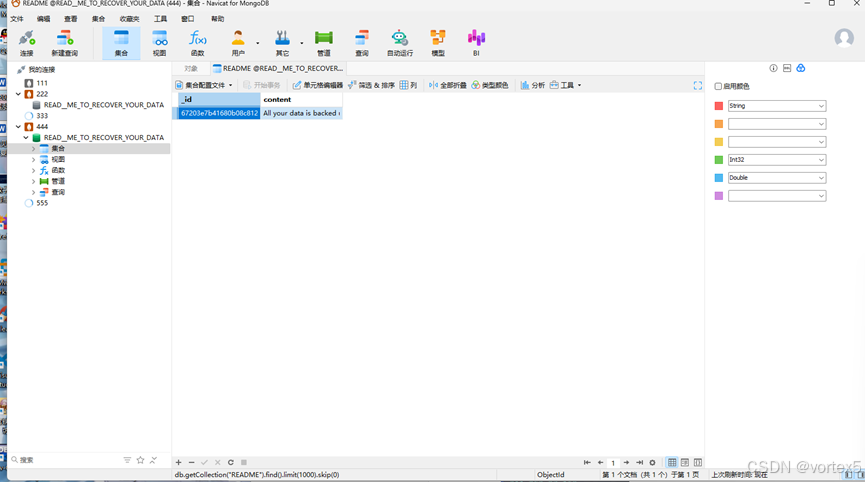Open the page settings gear icon
The image size is (865, 482).
pyautogui.click(x=653, y=462)
